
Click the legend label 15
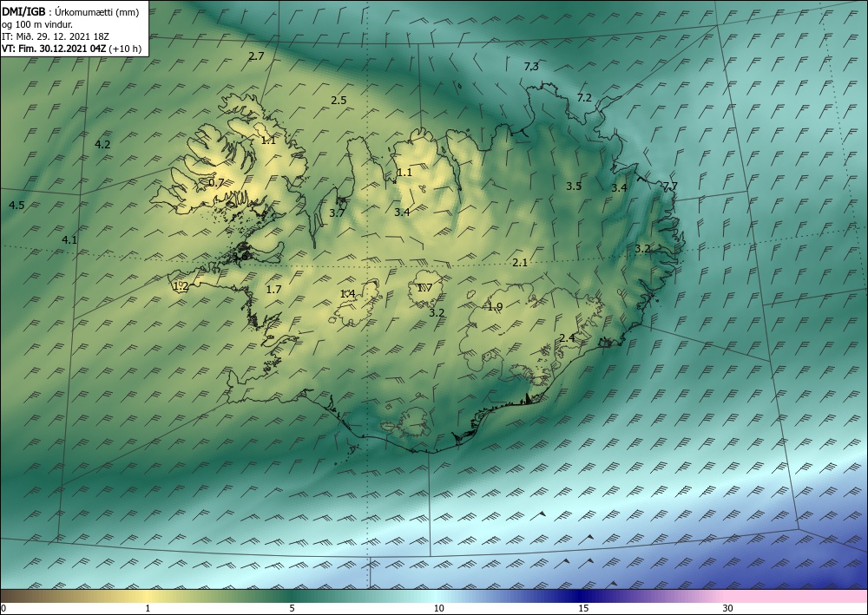coord(583,609)
